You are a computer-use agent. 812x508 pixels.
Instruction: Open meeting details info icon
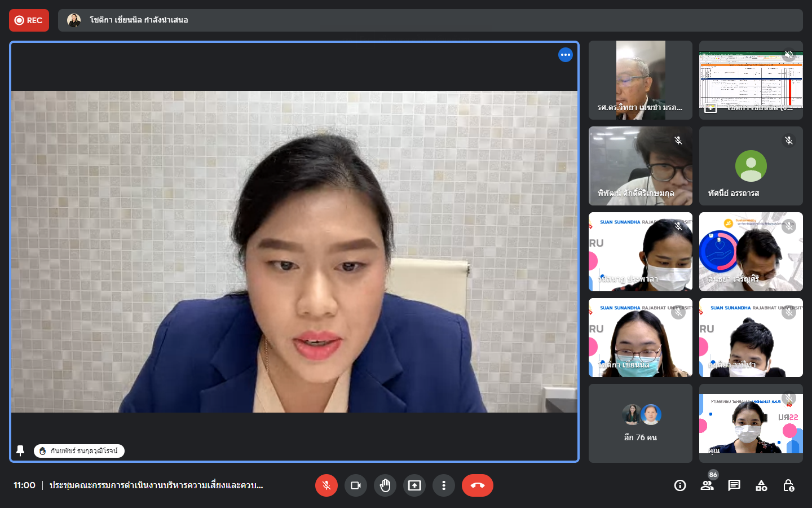click(680, 485)
